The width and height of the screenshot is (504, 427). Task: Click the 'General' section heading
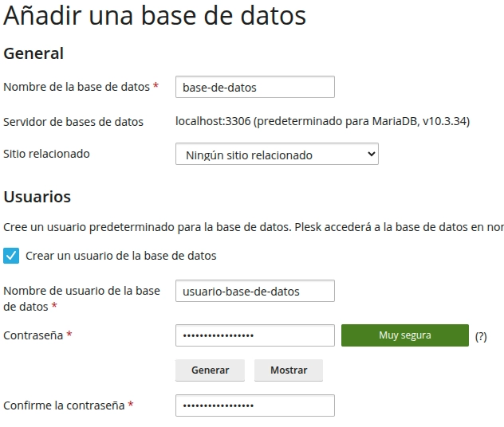(33, 53)
